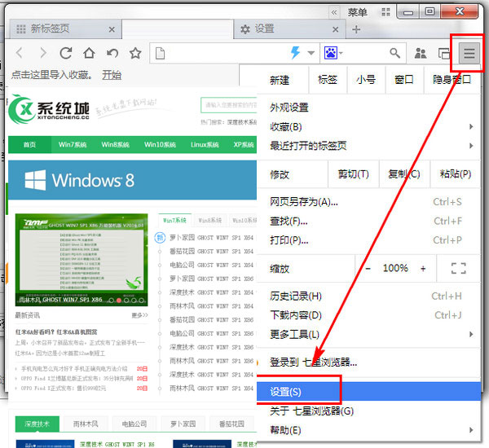Click the 系统城 site logo
Viewport: 489px width, 448px height.
point(49,109)
